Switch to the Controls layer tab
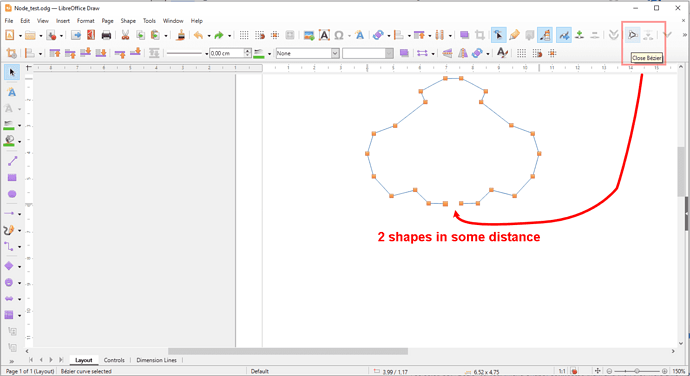This screenshot has height=376, width=690. [x=114, y=360]
